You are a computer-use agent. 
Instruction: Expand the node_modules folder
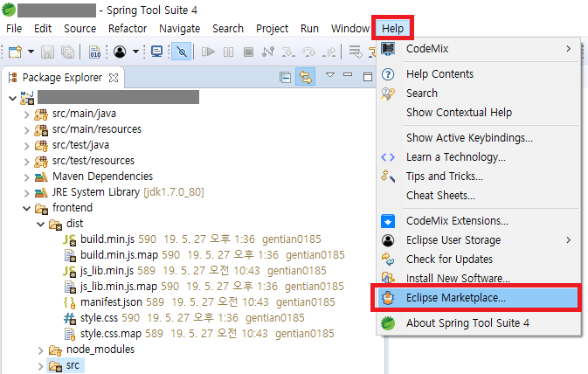[41, 350]
